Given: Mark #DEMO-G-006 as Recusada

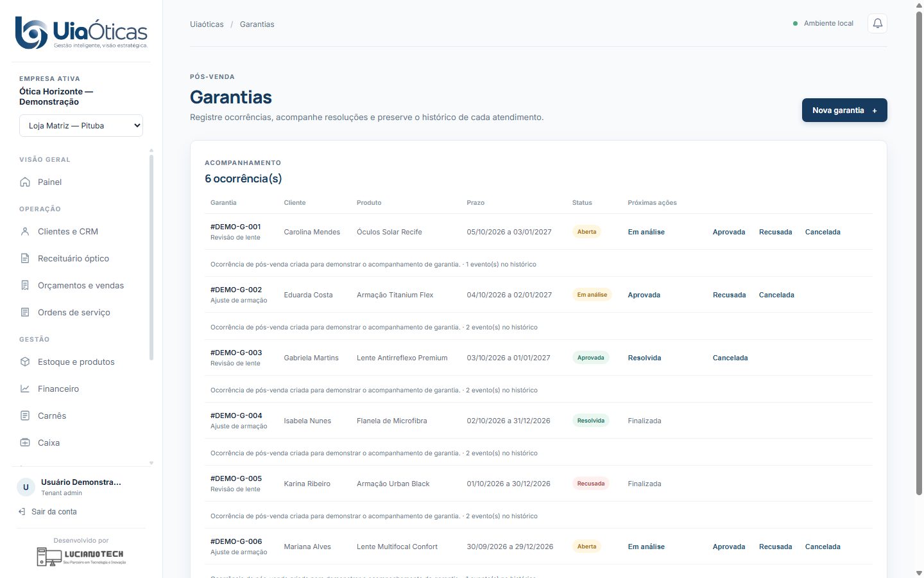Looking at the screenshot, I should coord(775,547).
